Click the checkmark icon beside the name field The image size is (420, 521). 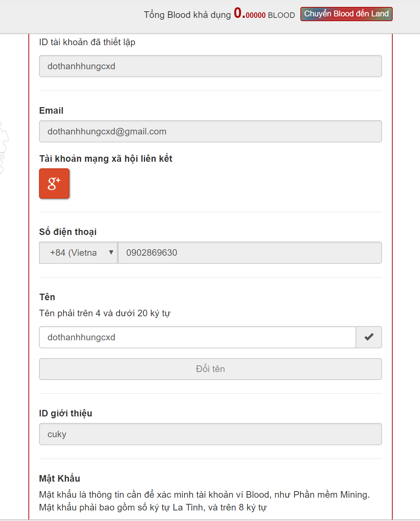(369, 337)
